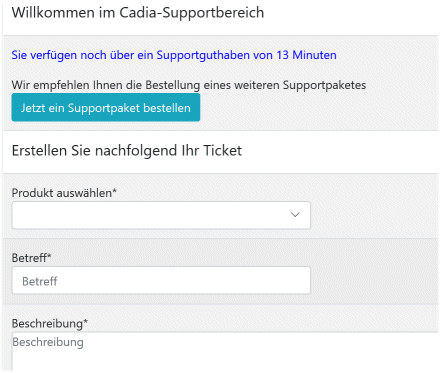Focus the Betreff text input field
441x373 pixels.
(161, 280)
